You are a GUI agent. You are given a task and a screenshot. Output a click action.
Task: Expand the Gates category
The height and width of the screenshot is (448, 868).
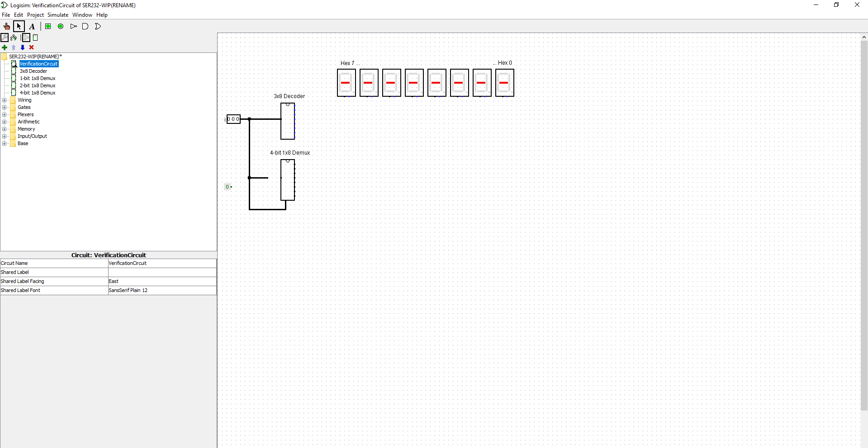(x=5, y=107)
